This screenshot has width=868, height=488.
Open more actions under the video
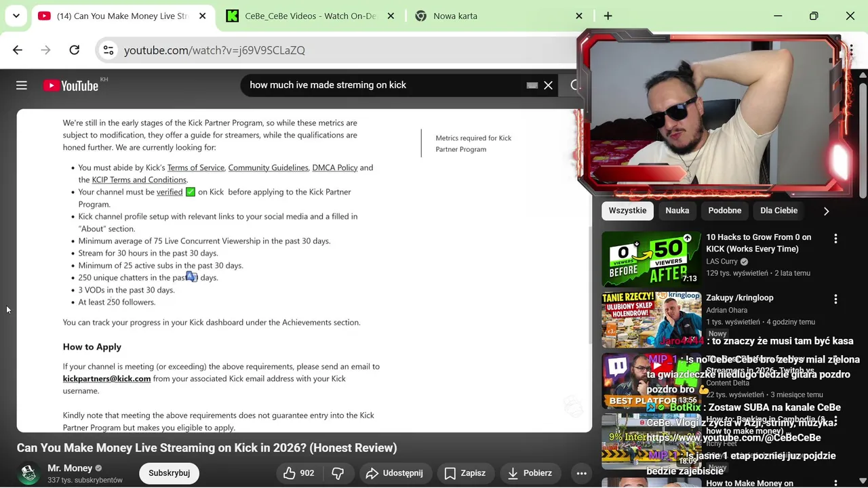[581, 473]
